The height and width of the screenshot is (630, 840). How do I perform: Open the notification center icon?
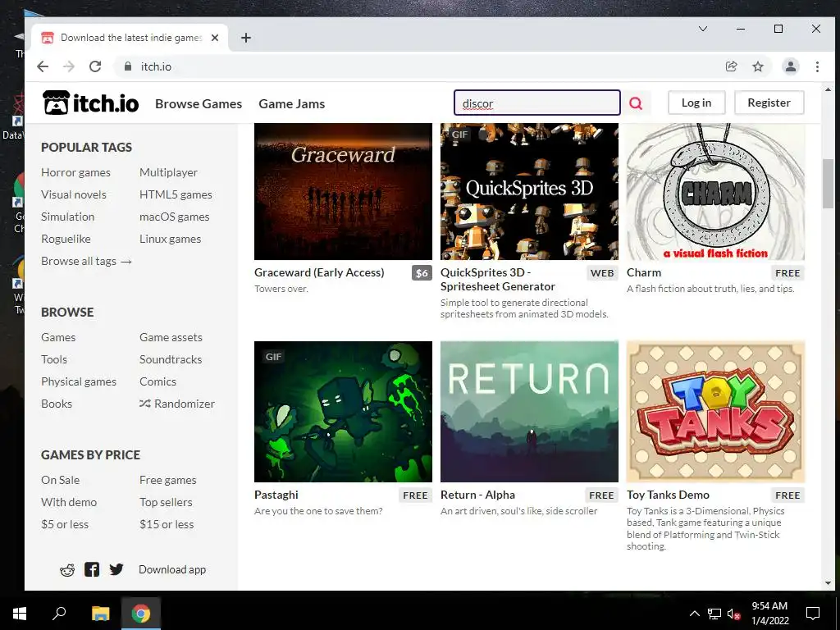[813, 614]
